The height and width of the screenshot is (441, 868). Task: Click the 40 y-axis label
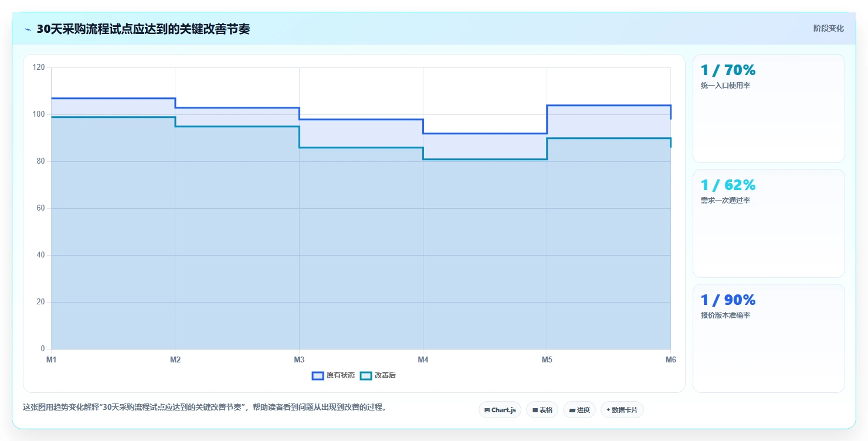(x=40, y=255)
